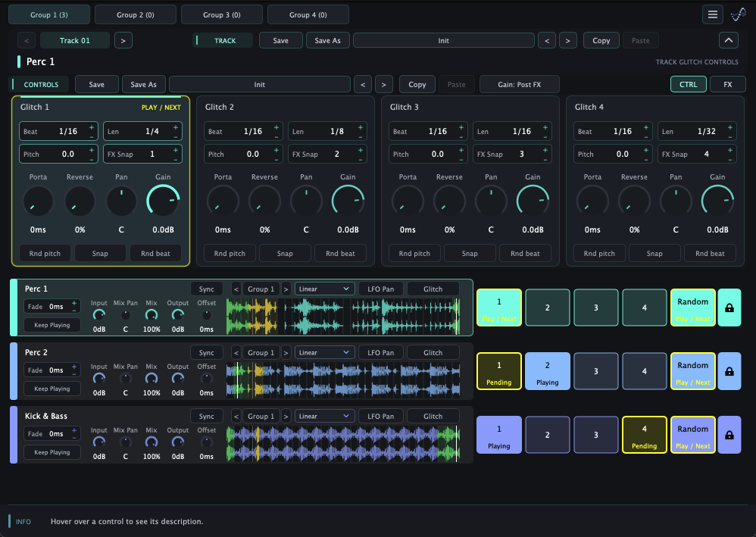This screenshot has width=756, height=537.
Task: Click Rnd pitch in Glitch 2 panel
Action: (x=230, y=254)
